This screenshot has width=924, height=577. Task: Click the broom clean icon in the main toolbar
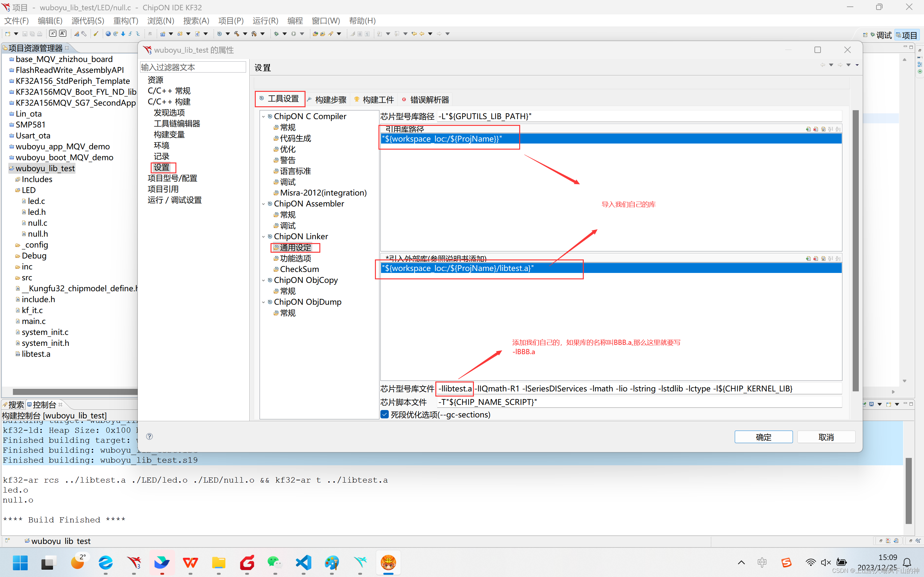[x=96, y=34]
